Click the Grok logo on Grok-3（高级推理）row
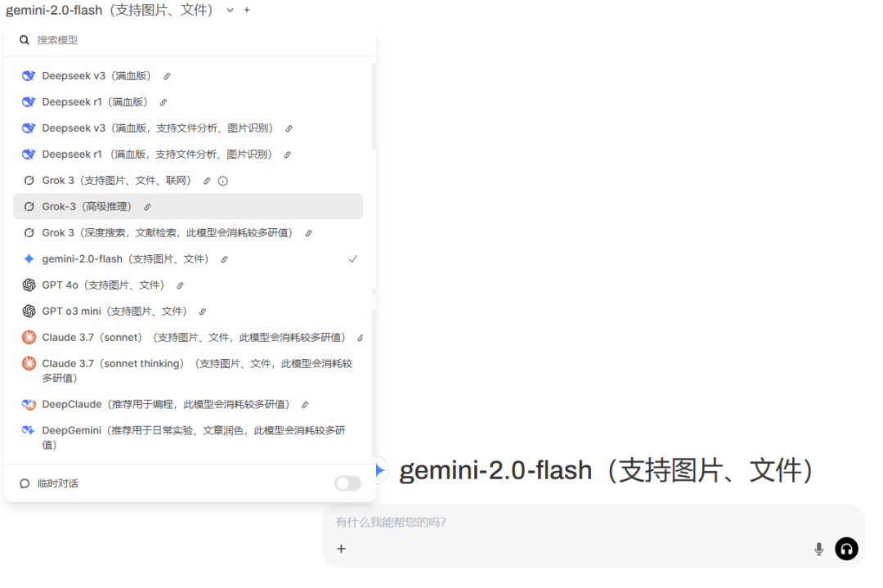The image size is (883, 588). click(x=29, y=207)
